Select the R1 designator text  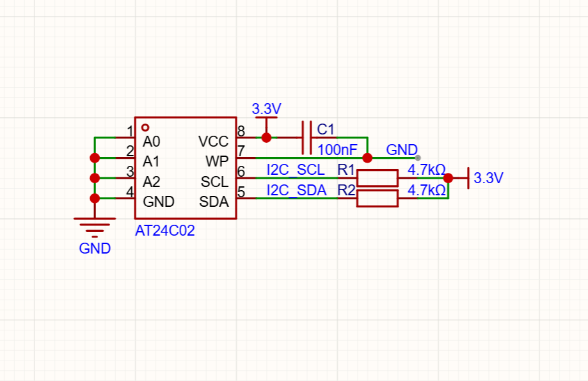(x=346, y=170)
